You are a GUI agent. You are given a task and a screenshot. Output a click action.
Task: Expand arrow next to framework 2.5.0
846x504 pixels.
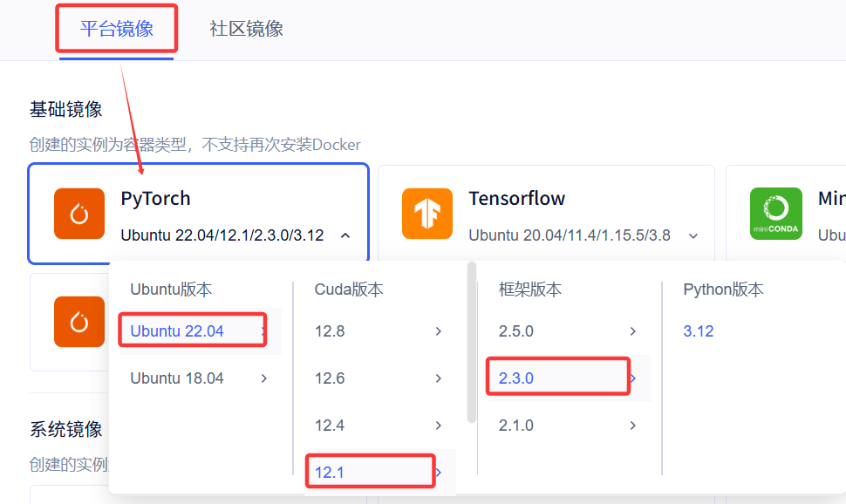[633, 330]
